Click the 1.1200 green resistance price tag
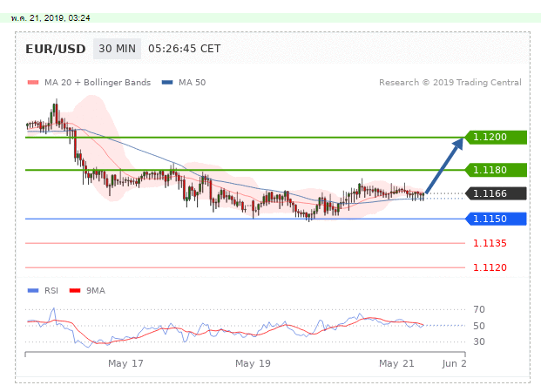Image resolution: width=541 pixels, height=392 pixels. click(496, 138)
